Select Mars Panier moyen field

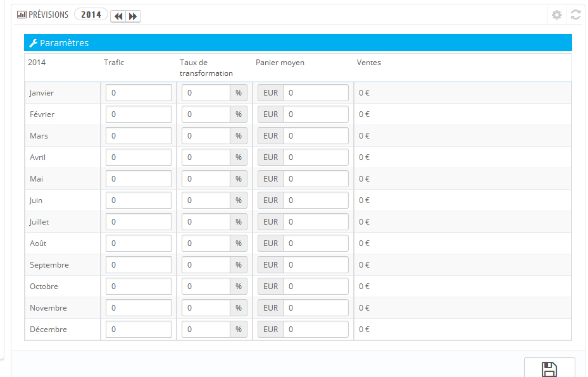(316, 135)
